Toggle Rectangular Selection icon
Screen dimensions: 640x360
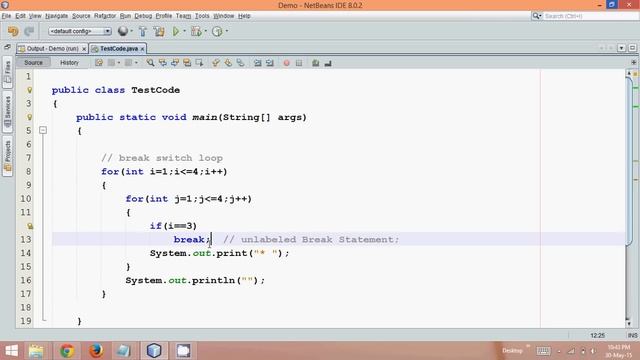tap(199, 63)
